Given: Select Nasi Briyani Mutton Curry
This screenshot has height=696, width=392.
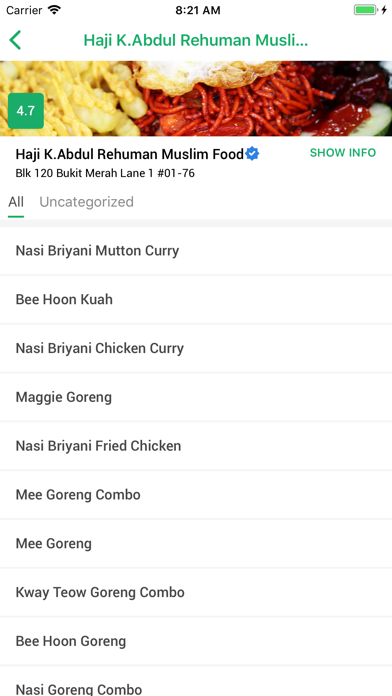Looking at the screenshot, I should (196, 251).
